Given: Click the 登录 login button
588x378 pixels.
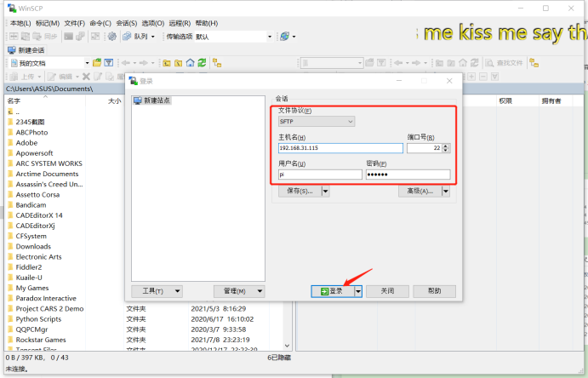Looking at the screenshot, I should 332,291.
